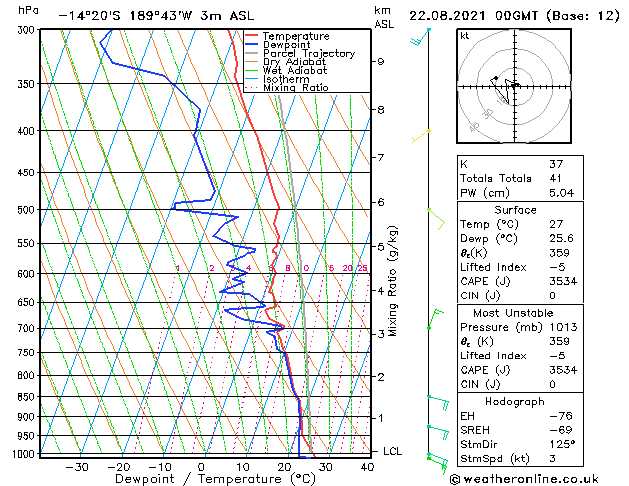Click the station coordinates title text
629x486 pixels.
(x=155, y=16)
